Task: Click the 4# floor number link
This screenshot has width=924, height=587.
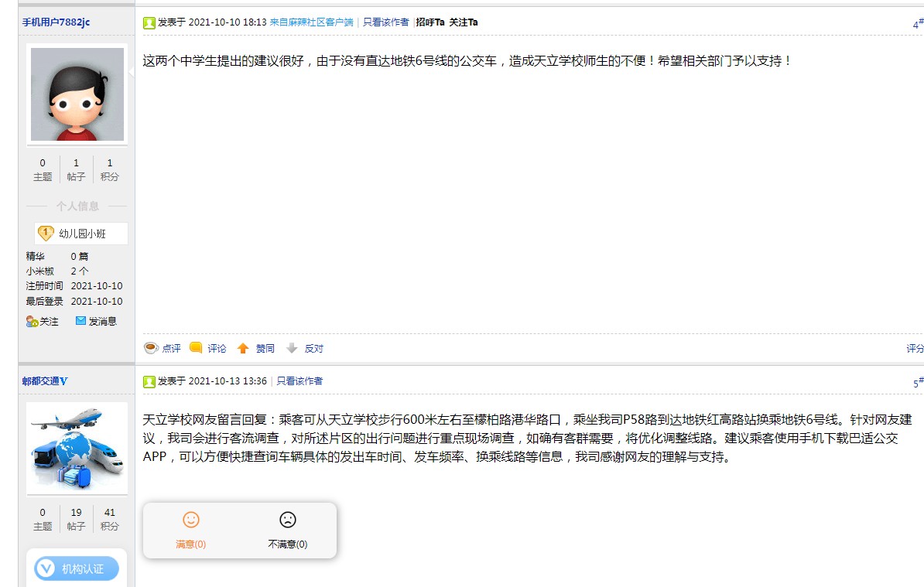Action: coord(917,24)
